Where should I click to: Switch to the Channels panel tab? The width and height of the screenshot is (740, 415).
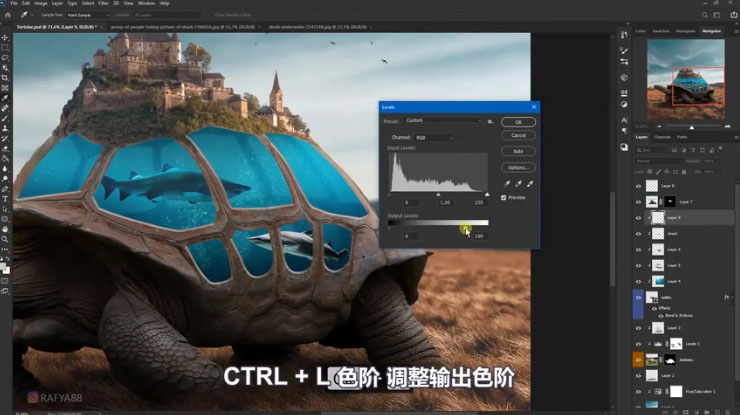tap(662, 137)
